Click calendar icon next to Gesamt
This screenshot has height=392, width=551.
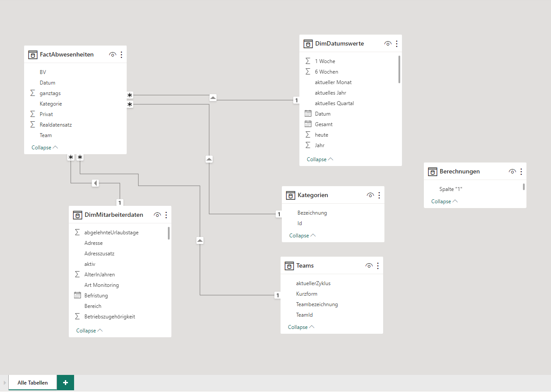click(308, 124)
